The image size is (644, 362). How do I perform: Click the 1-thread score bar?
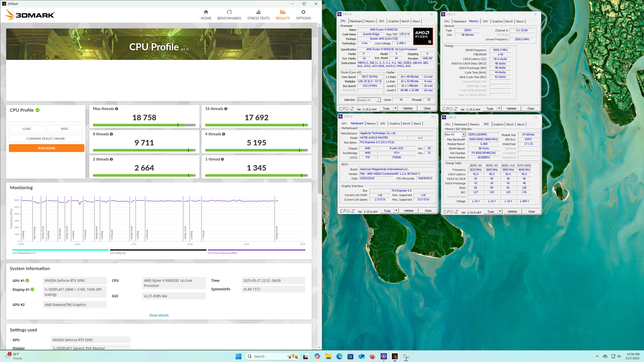(x=257, y=175)
